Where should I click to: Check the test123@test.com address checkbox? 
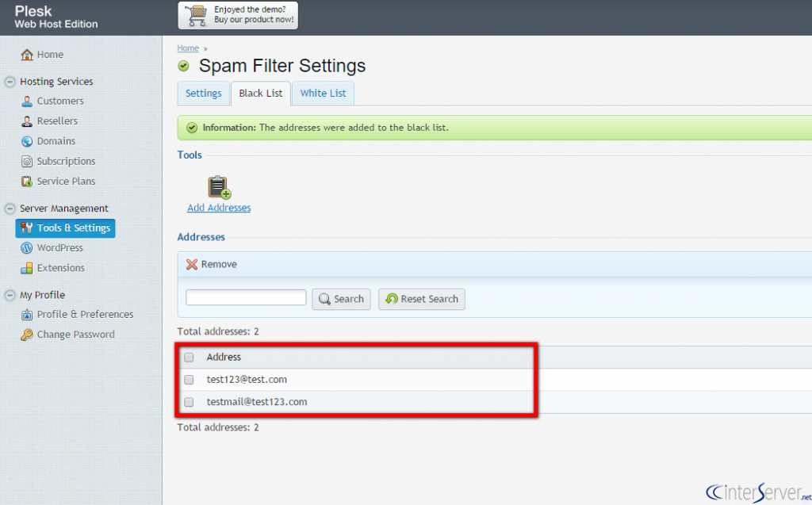click(188, 379)
